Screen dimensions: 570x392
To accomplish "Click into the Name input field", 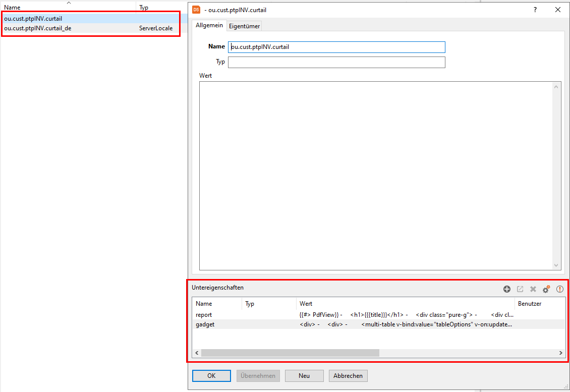I will coord(336,47).
